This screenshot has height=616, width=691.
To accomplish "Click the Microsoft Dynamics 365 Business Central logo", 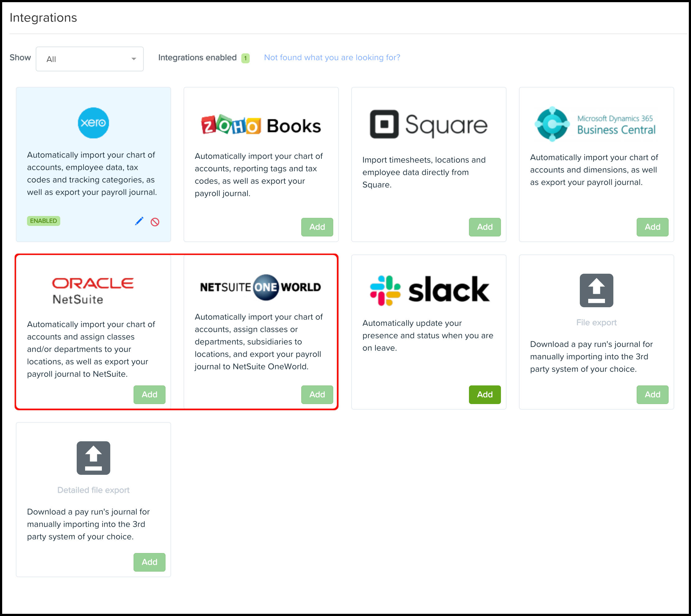I will [x=595, y=124].
